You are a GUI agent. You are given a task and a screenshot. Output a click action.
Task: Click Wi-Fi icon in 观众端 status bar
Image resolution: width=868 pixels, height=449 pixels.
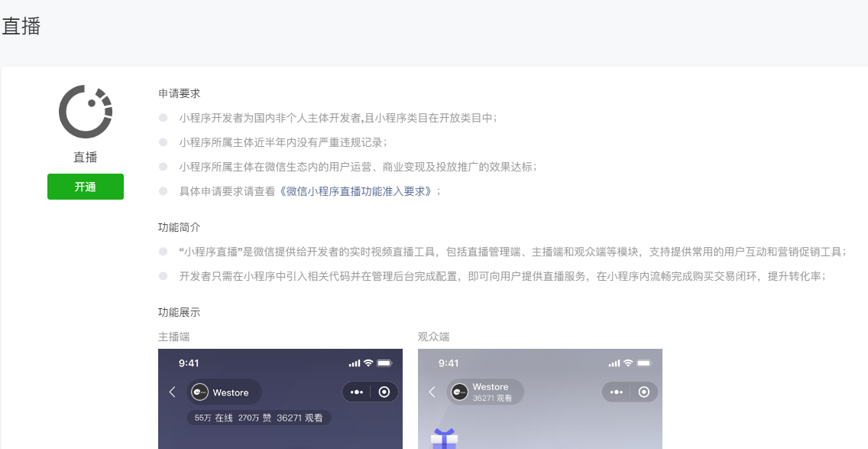(x=628, y=363)
